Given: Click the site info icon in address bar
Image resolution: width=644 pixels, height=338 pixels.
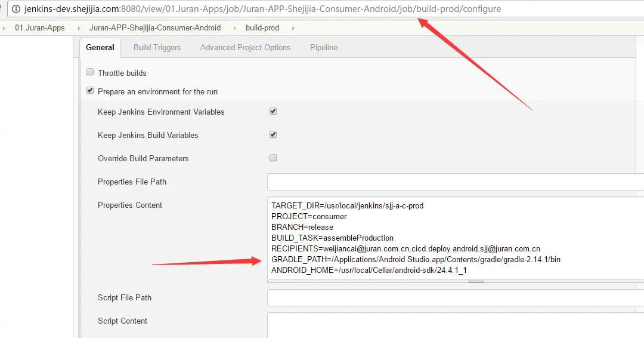Looking at the screenshot, I should point(16,8).
